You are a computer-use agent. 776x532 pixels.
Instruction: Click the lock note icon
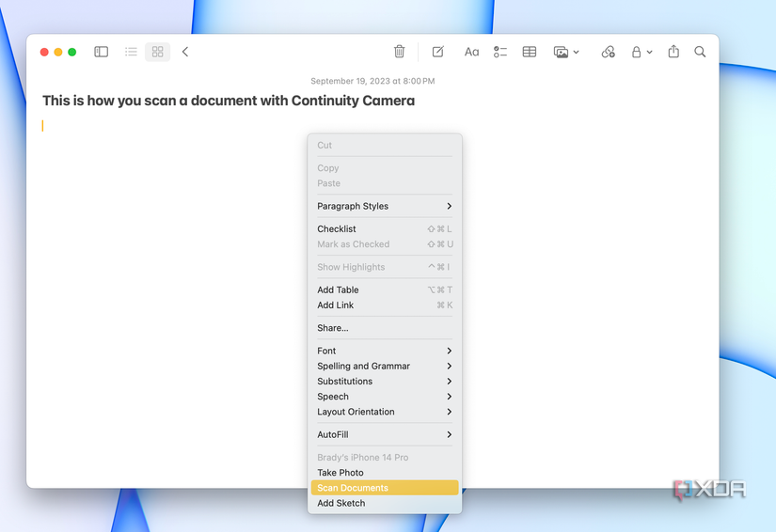click(636, 52)
